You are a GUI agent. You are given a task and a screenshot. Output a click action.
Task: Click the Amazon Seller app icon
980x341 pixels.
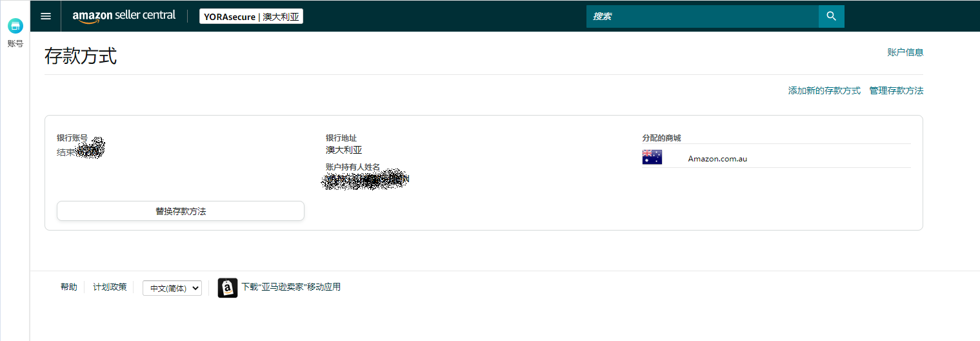coord(228,287)
